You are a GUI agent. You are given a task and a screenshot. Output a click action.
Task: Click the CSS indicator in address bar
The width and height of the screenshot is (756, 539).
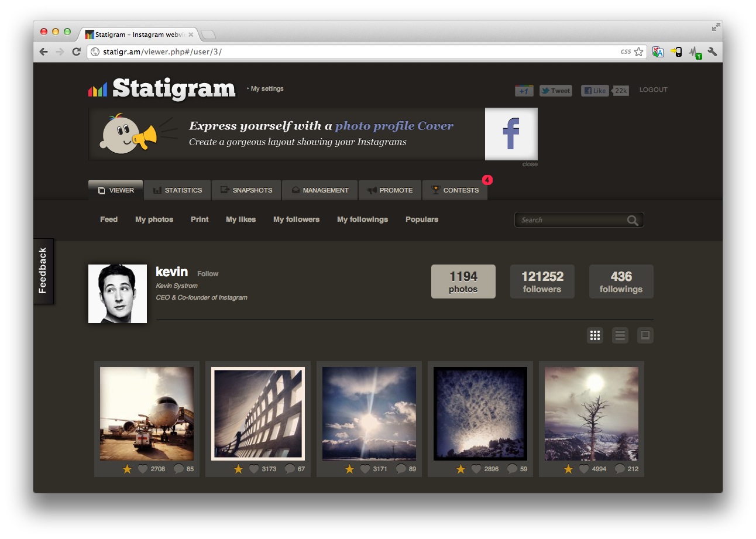coord(626,52)
